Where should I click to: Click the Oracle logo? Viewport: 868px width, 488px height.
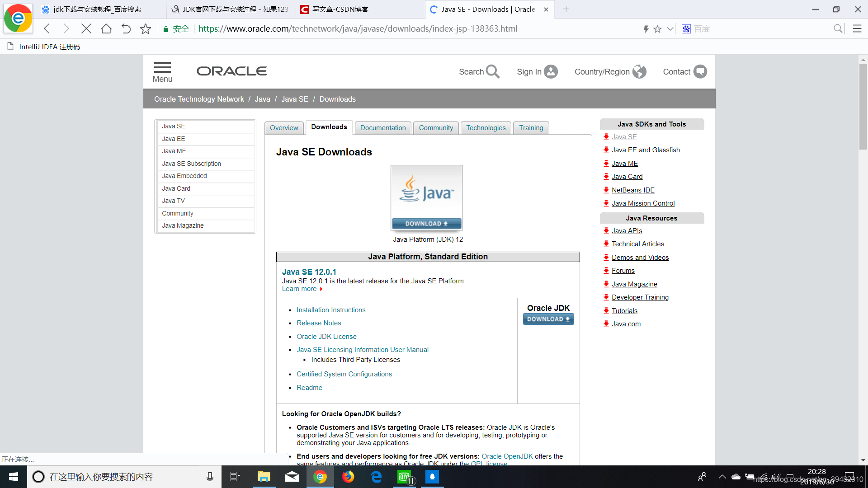click(x=231, y=71)
